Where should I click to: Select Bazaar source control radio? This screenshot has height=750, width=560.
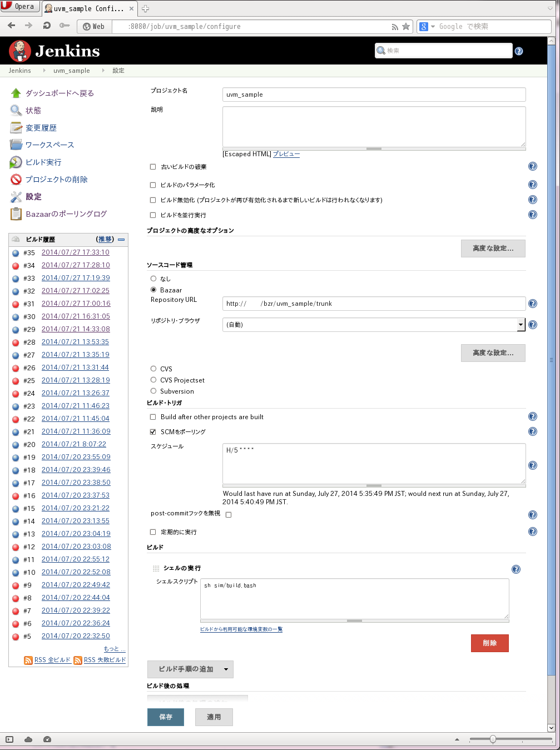click(153, 290)
